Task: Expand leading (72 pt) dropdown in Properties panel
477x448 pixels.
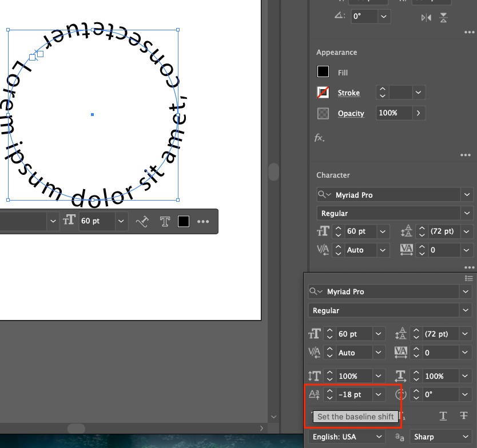Action: coord(466,231)
